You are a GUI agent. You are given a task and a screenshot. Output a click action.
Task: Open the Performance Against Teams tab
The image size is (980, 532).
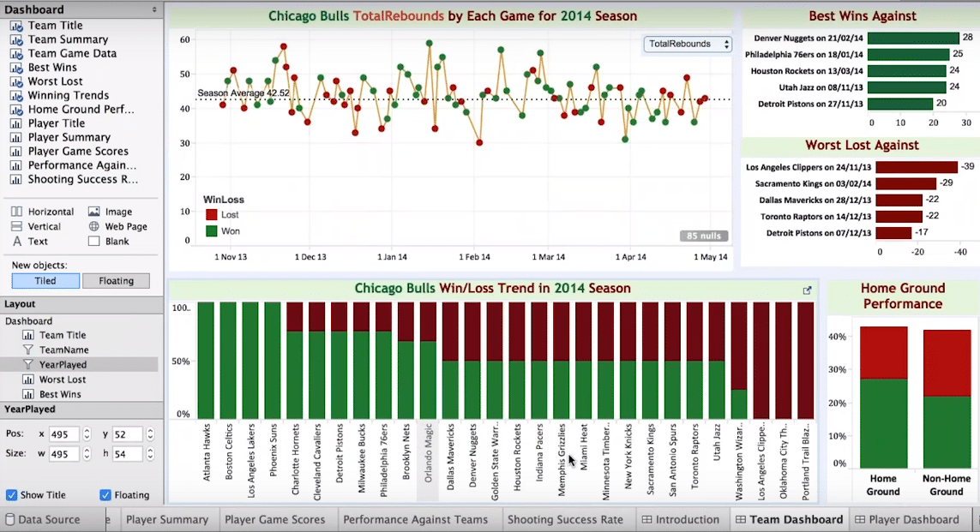coord(416,519)
